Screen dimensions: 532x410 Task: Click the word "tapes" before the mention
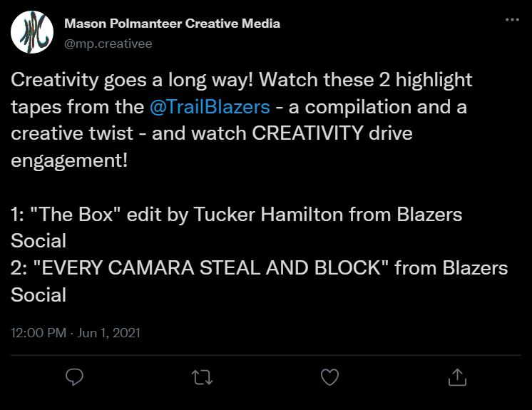[34, 107]
